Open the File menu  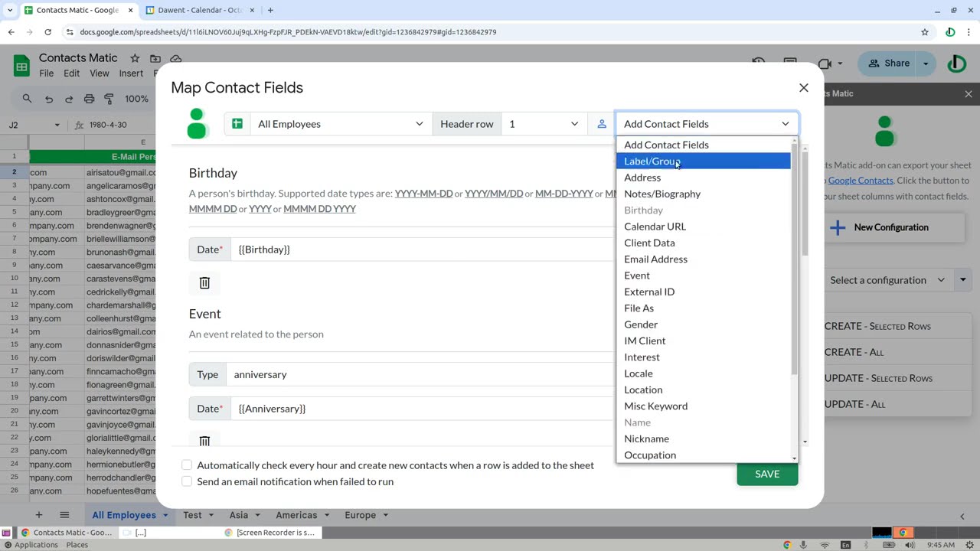(x=46, y=73)
